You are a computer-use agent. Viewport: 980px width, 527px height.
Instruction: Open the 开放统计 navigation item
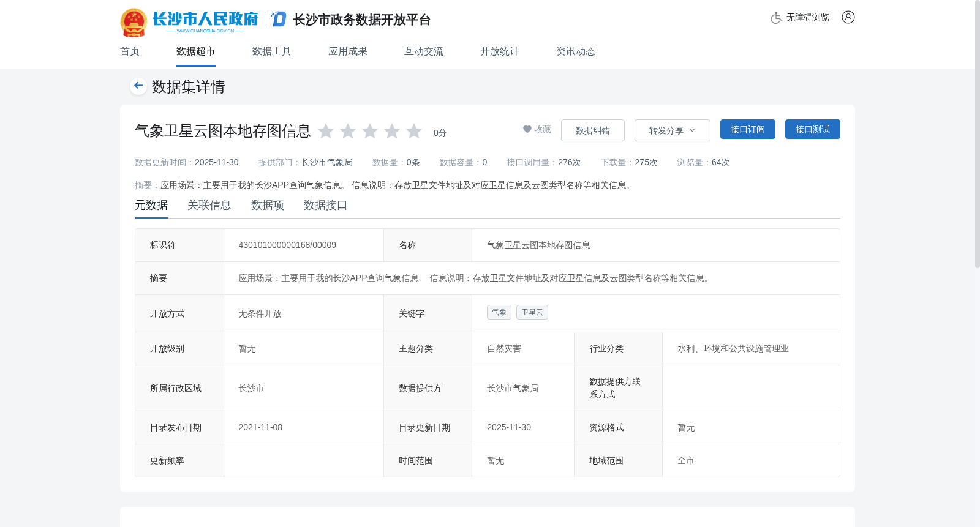coord(500,51)
